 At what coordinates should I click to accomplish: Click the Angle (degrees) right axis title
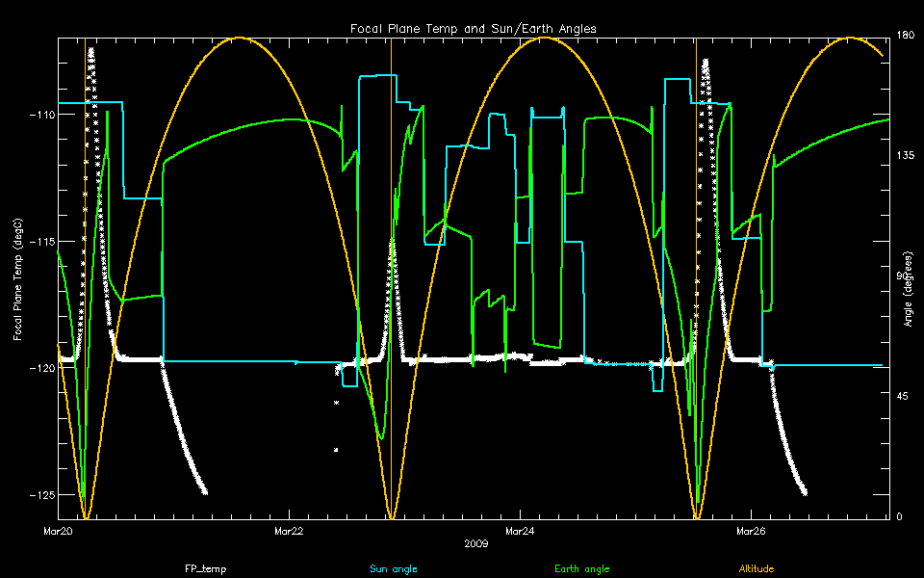pyautogui.click(x=910, y=289)
